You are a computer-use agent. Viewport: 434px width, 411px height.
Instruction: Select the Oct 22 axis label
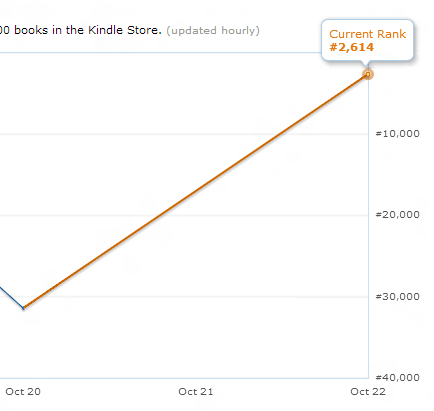368,391
